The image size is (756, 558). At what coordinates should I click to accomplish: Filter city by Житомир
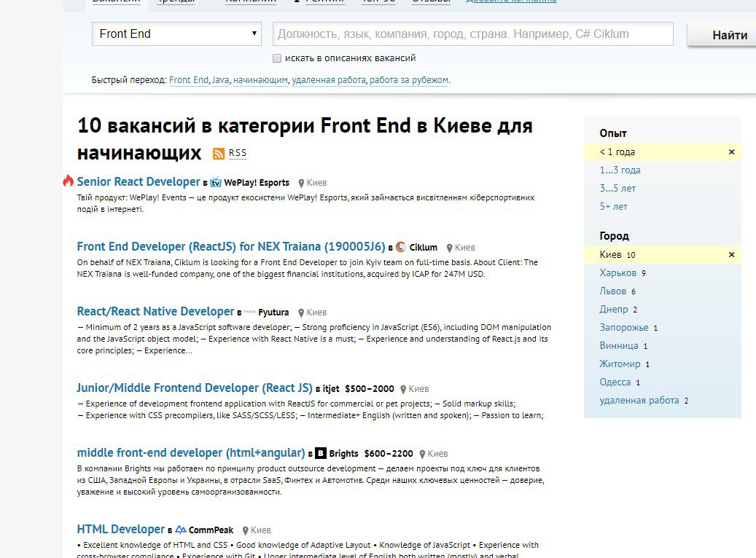coord(620,364)
